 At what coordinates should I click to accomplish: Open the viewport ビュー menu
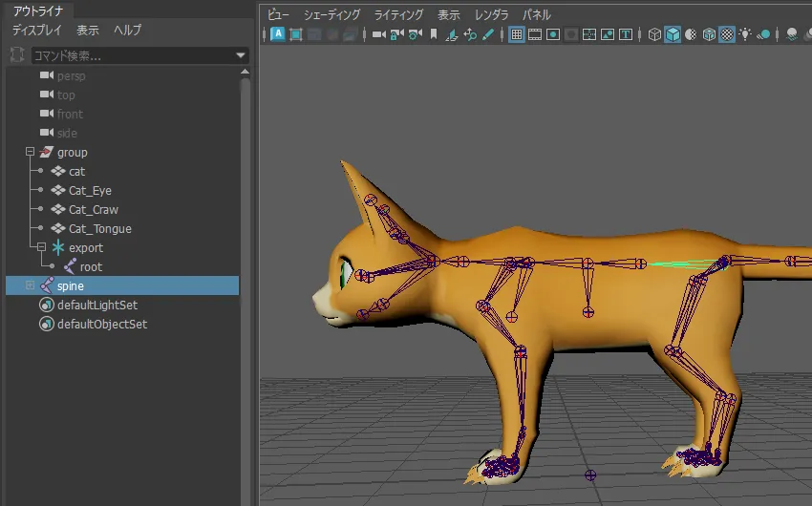(x=278, y=15)
